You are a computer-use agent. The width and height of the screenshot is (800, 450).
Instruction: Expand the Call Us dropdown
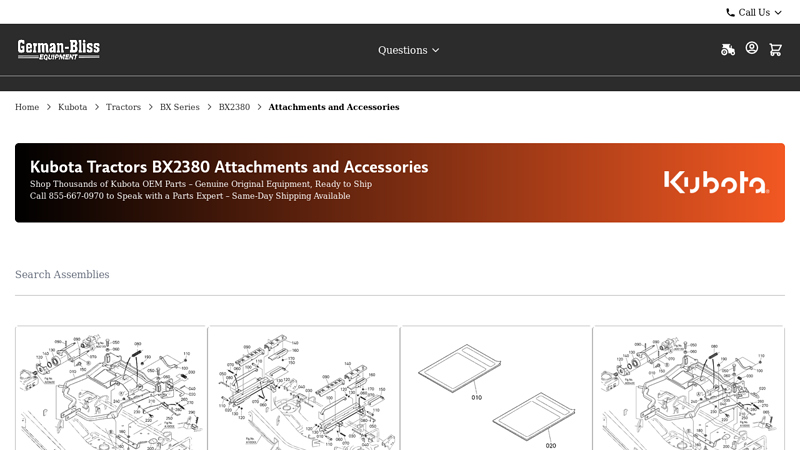click(754, 12)
